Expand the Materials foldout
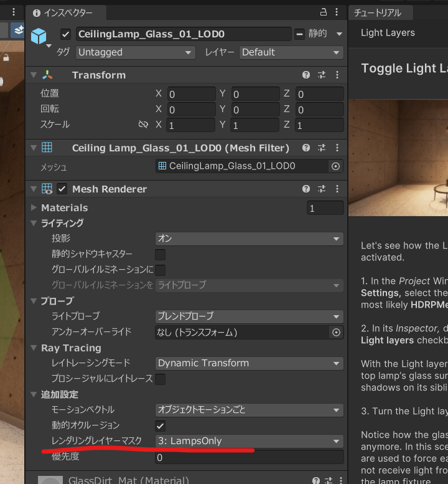This screenshot has width=448, height=484. 34,207
